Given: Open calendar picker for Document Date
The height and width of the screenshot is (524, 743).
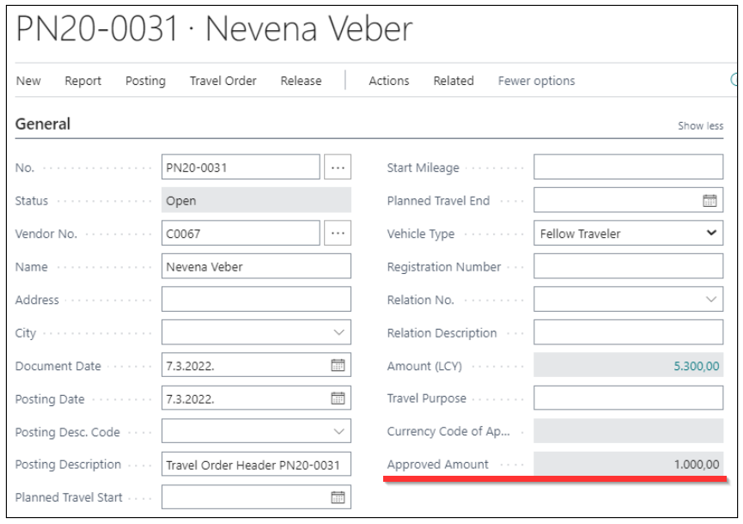Looking at the screenshot, I should (x=338, y=365).
